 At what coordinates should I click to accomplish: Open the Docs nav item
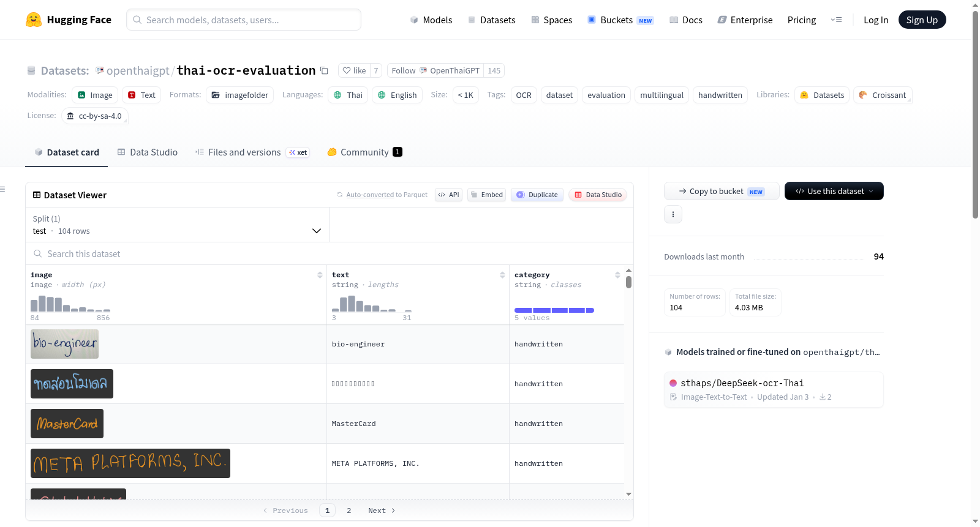point(686,20)
